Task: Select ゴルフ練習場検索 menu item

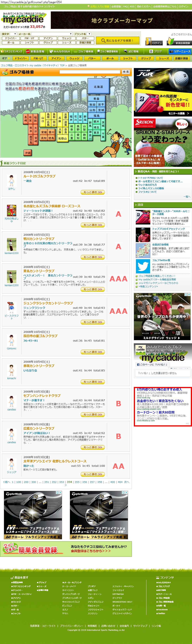Action: coord(107,51)
